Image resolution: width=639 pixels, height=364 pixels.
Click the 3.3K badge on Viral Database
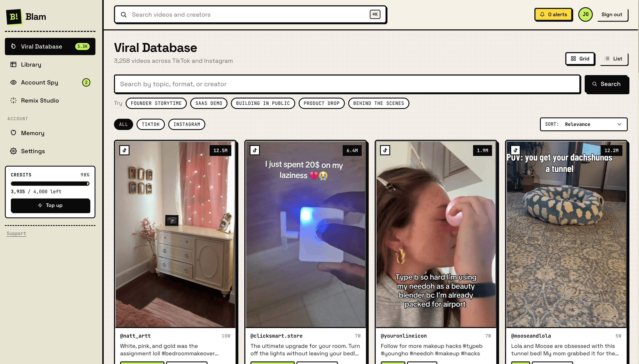82,47
